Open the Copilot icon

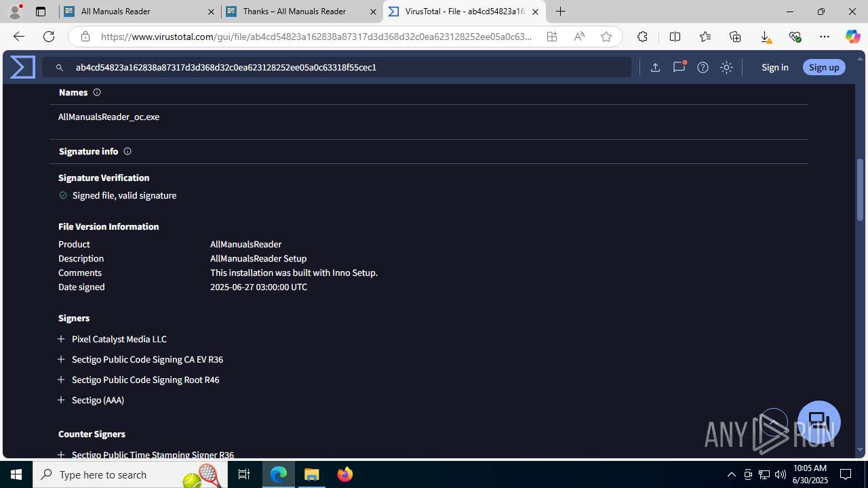click(x=852, y=37)
